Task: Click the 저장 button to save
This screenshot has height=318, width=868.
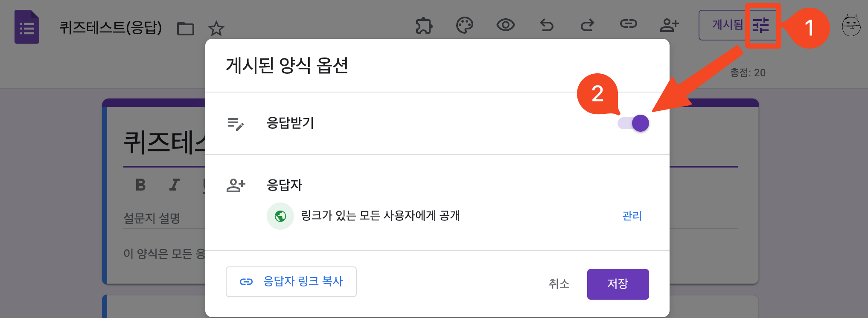Action: 618,284
